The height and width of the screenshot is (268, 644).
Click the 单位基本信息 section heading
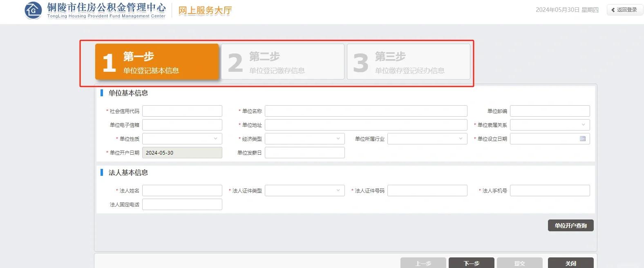[x=128, y=93]
